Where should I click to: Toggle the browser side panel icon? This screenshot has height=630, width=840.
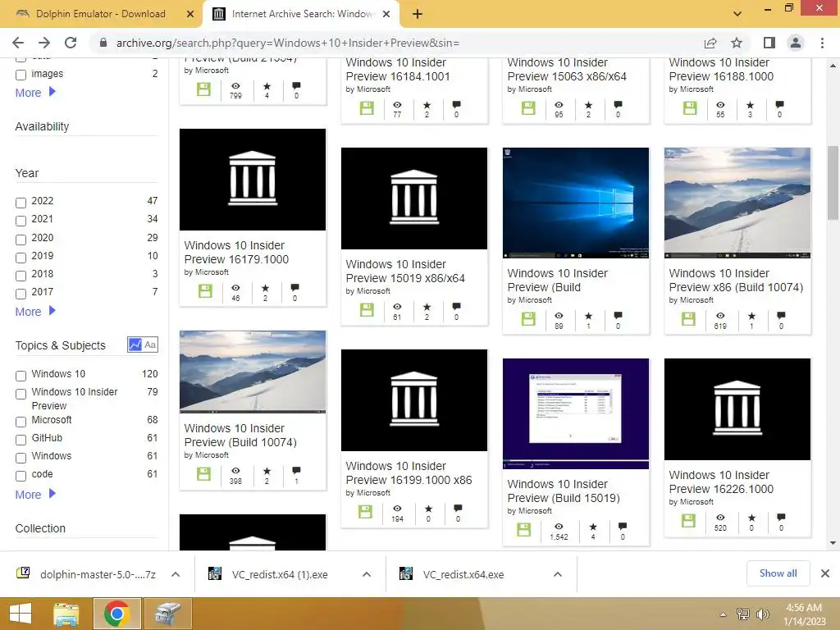(769, 43)
